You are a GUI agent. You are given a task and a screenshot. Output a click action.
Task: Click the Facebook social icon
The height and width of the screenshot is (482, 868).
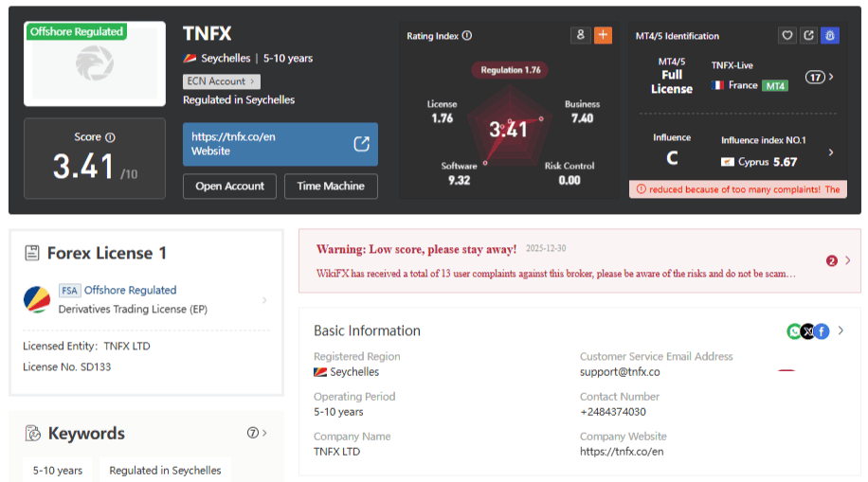[822, 331]
